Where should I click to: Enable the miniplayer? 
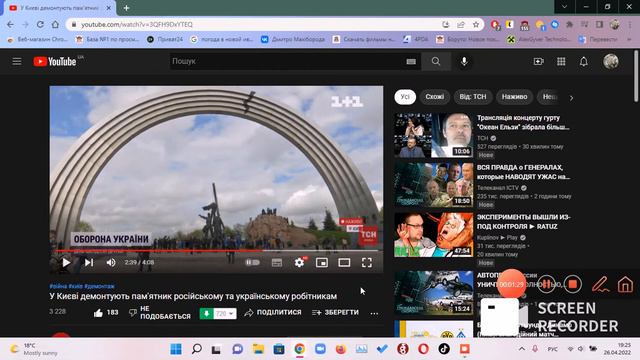point(322,262)
